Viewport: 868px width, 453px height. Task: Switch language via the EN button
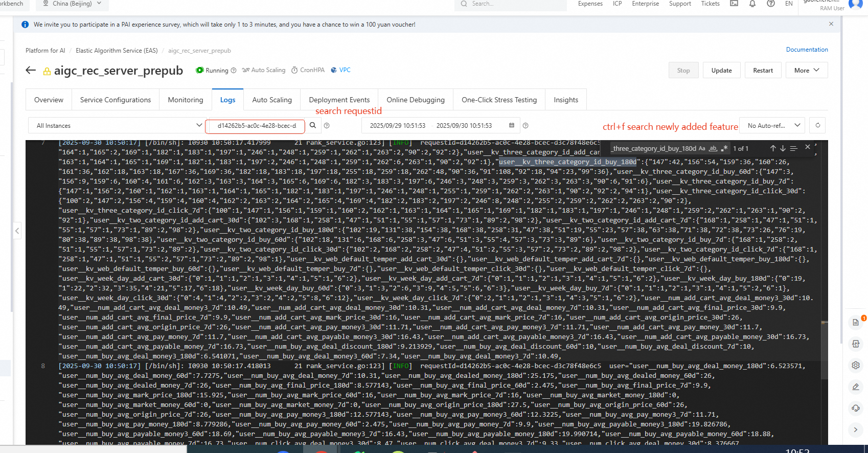click(x=789, y=4)
